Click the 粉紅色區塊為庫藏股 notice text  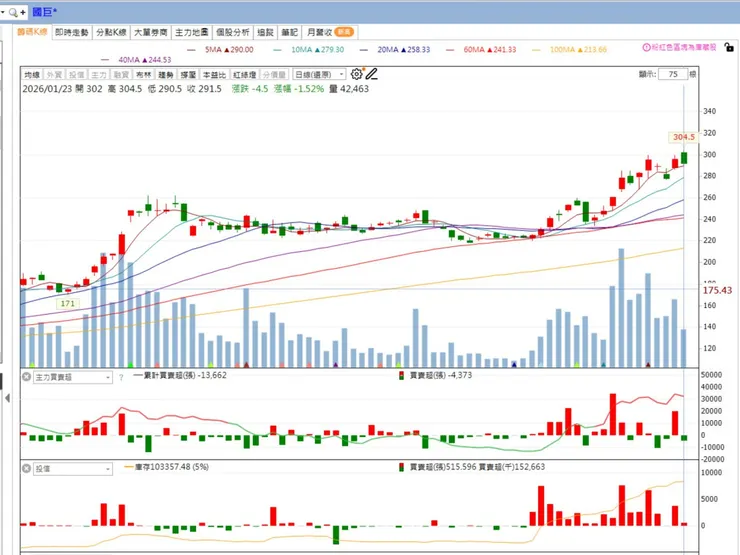[x=684, y=47]
